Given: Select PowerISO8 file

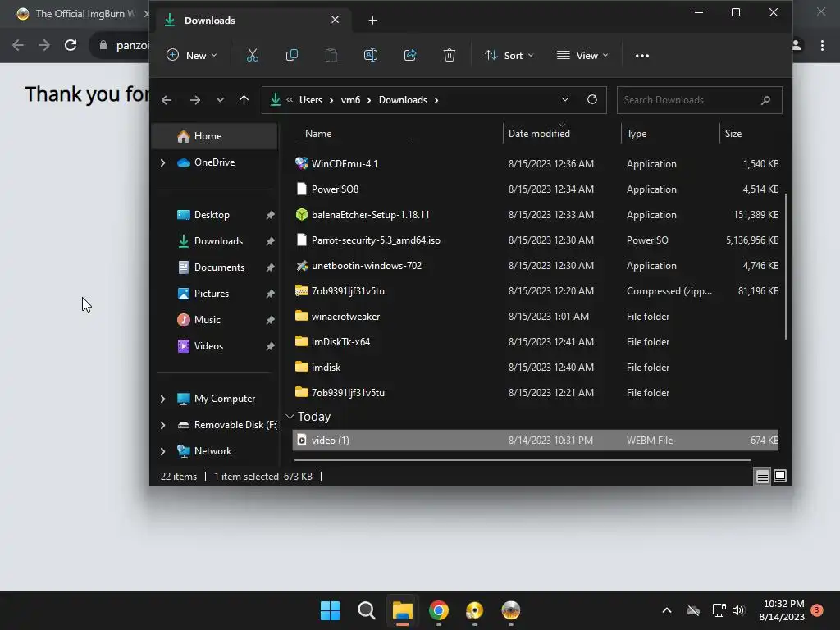Looking at the screenshot, I should click(335, 189).
